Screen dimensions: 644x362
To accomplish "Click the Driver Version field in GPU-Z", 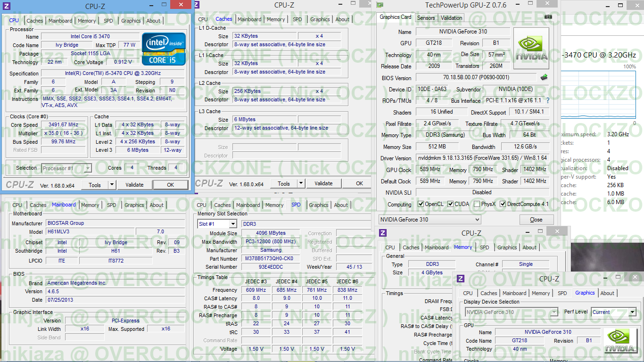I will 482,158.
